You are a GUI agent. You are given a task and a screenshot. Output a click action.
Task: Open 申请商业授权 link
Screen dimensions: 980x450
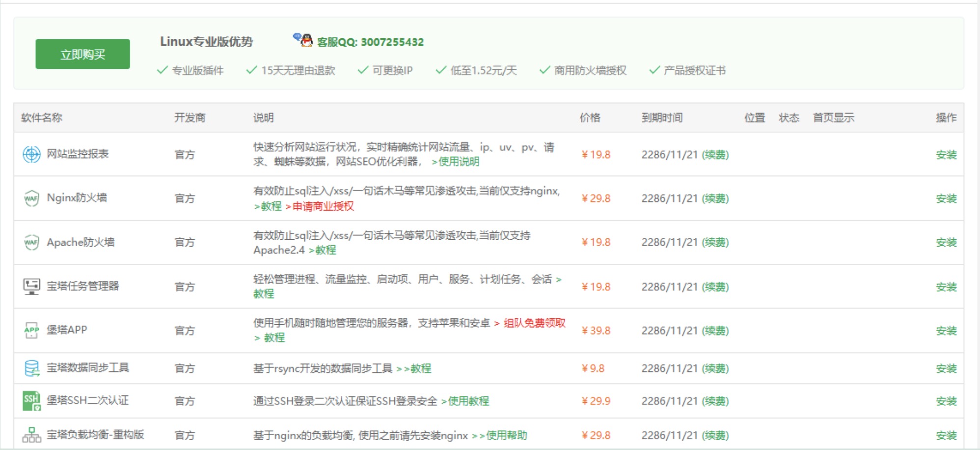coord(320,206)
